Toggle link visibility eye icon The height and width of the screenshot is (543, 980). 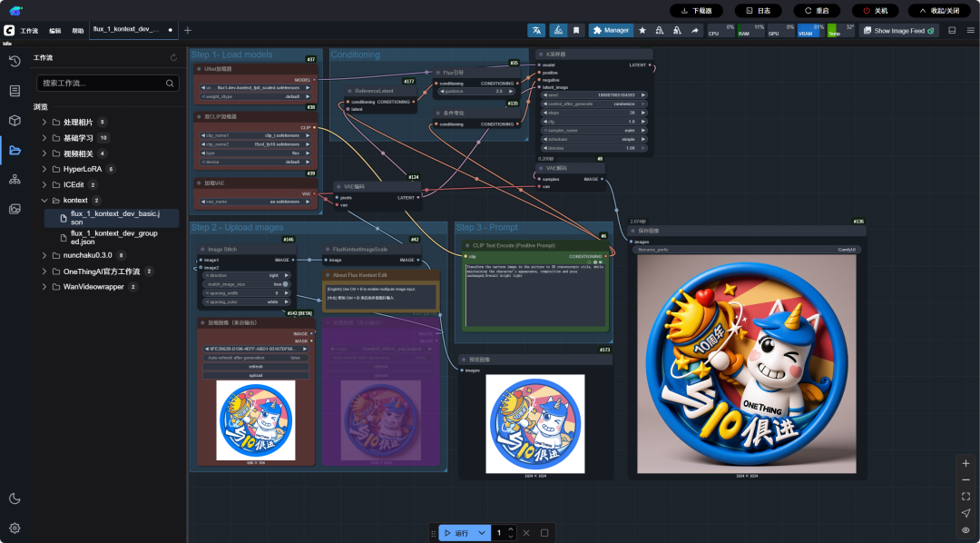click(965, 530)
